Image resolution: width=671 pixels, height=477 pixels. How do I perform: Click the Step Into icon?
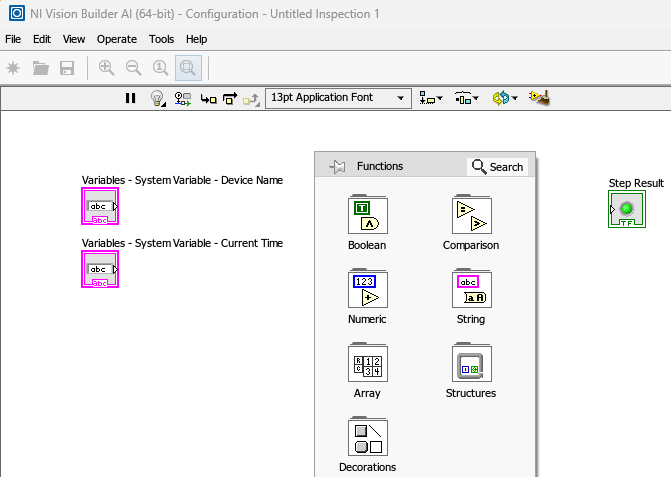click(x=208, y=99)
